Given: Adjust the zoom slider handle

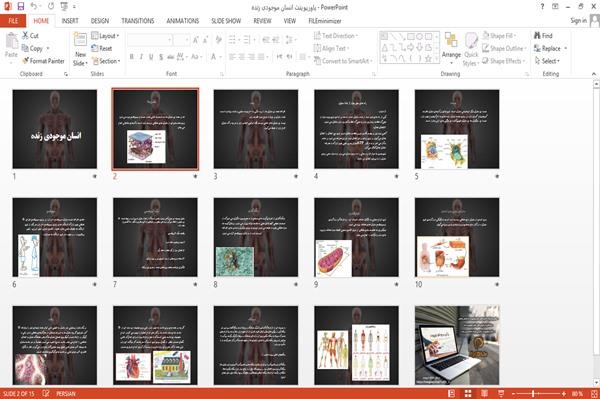Looking at the screenshot, I should [x=533, y=394].
